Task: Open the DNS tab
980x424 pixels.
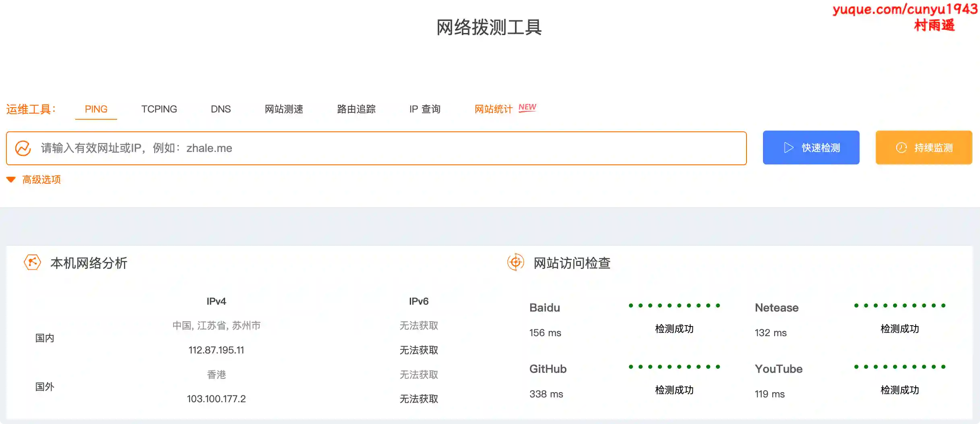Action: coord(221,109)
